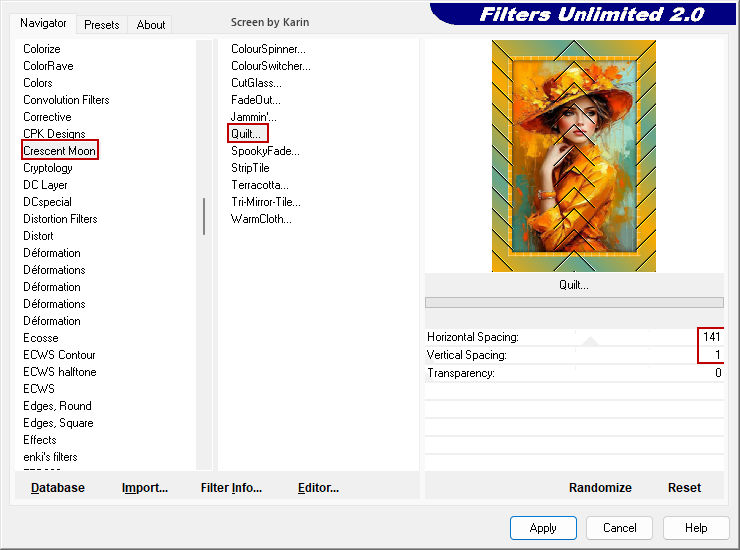740x550 pixels.
Task: Click the filter preview image
Action: click(573, 156)
